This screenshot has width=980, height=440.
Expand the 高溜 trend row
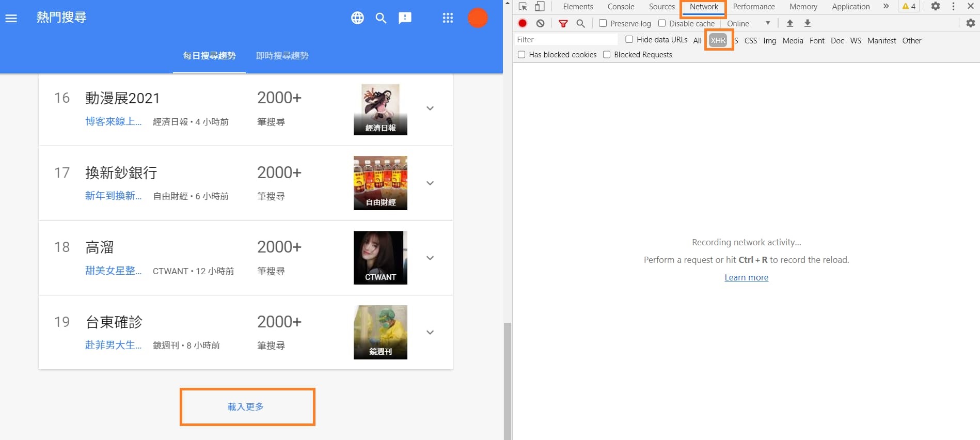click(x=430, y=258)
